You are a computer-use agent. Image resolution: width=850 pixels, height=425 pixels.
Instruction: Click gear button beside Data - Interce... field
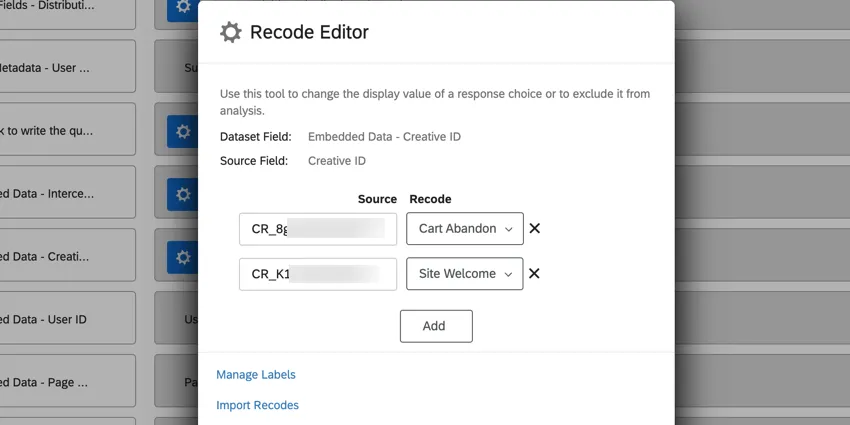[x=182, y=194]
